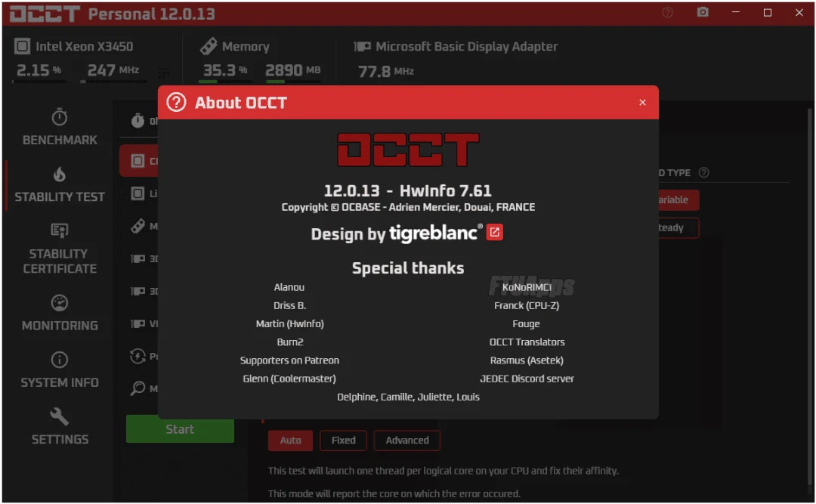This screenshot has width=816, height=504.
Task: Click the Stability Test flame icon
Action: [60, 174]
